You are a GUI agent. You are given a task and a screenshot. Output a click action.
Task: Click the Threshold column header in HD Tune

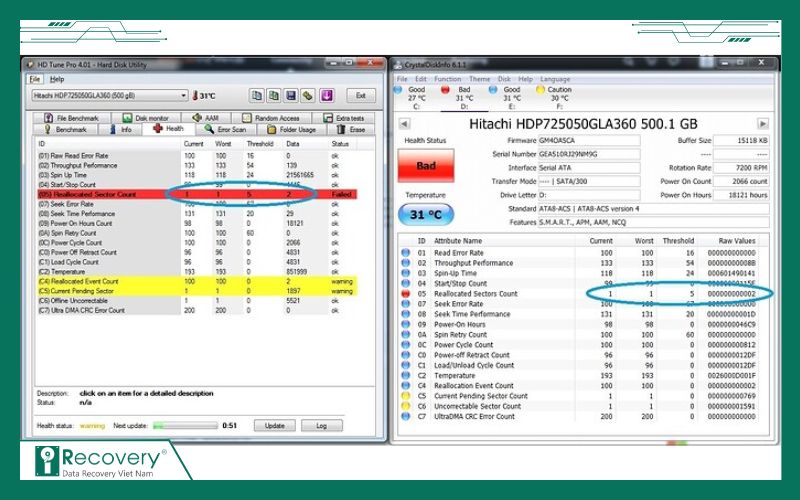point(262,144)
